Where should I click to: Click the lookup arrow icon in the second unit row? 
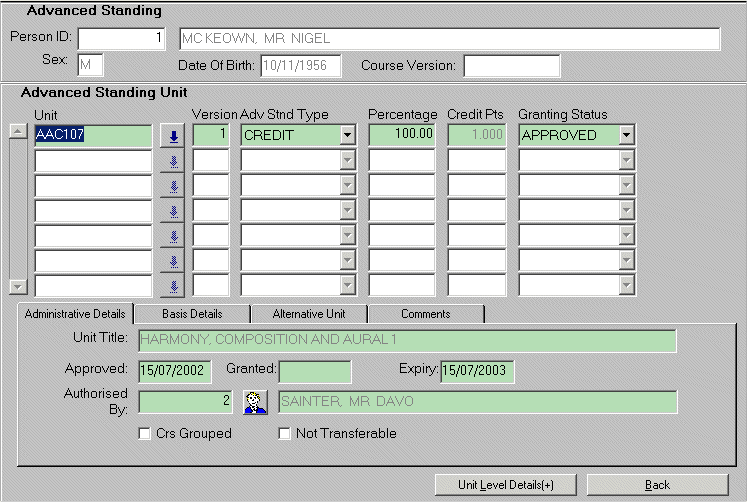coord(173,160)
